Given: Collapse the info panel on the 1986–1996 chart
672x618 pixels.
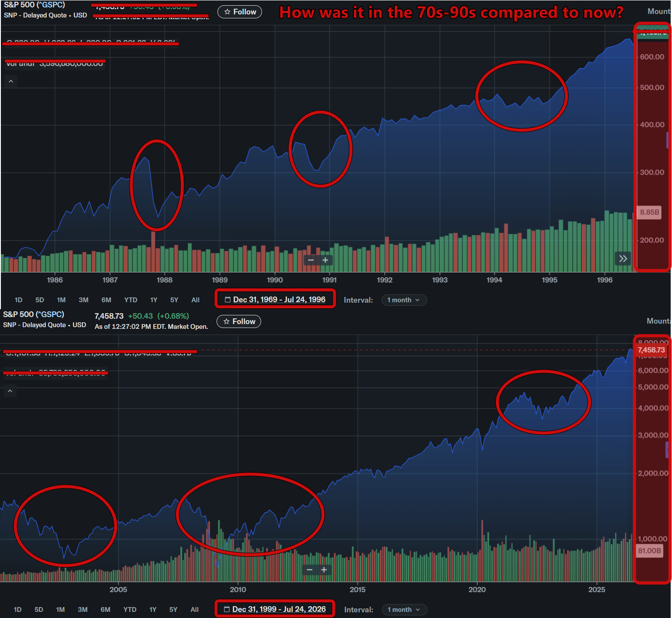Looking at the screenshot, I should pyautogui.click(x=11, y=81).
